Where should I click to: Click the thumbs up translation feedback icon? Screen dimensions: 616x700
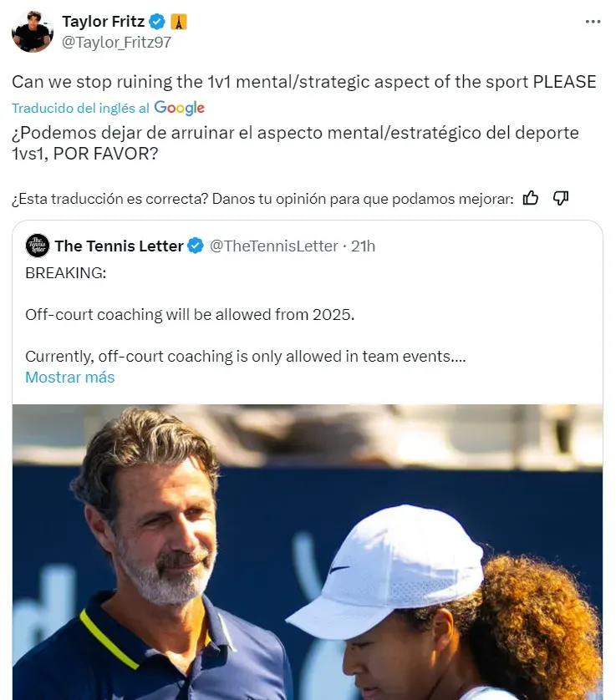click(531, 198)
